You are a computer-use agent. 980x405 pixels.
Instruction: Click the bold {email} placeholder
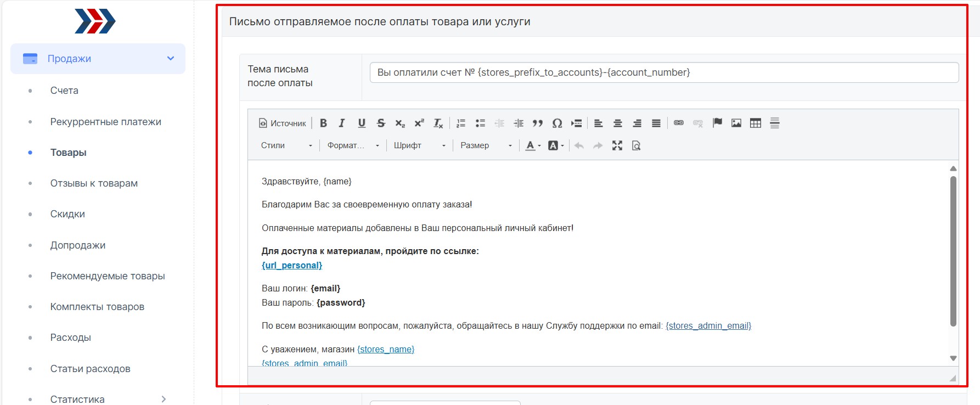[x=325, y=288]
